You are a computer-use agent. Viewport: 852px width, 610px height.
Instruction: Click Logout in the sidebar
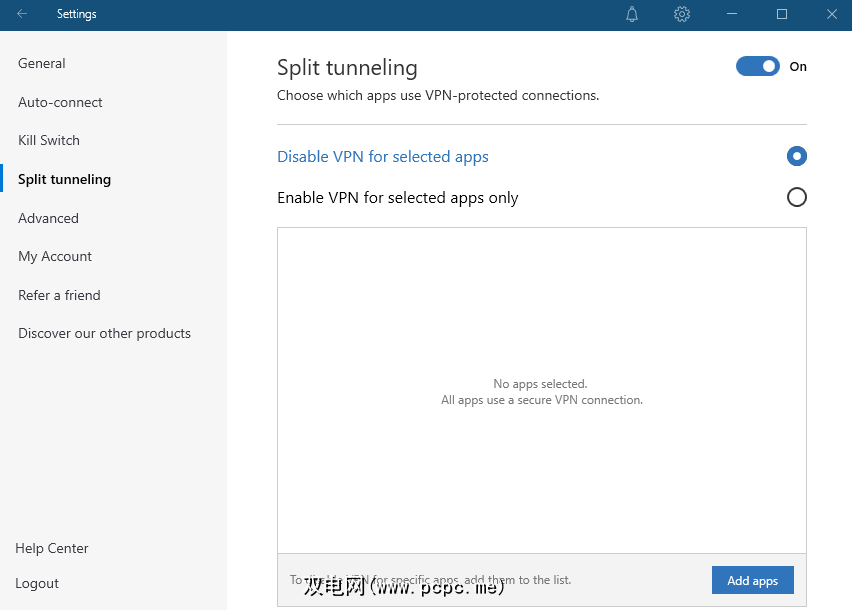tap(37, 583)
